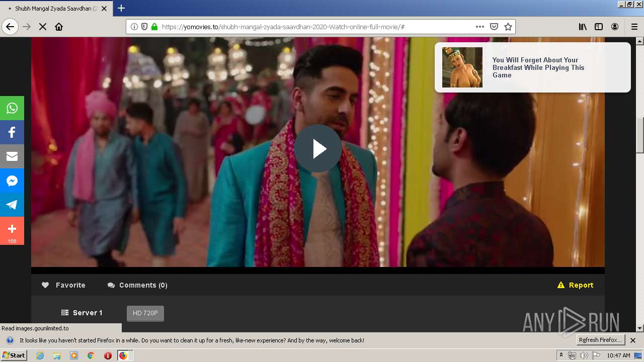
Task: Open page actions three-dot menu
Action: click(480, 27)
